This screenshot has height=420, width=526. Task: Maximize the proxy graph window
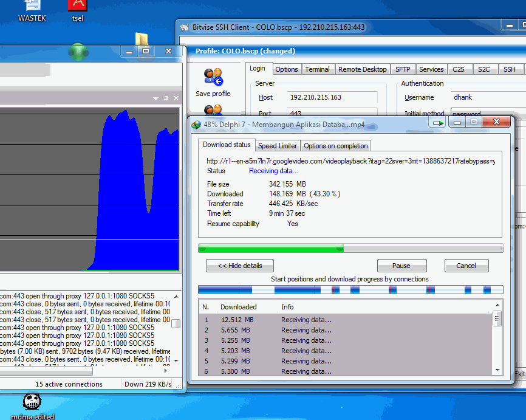(146, 51)
